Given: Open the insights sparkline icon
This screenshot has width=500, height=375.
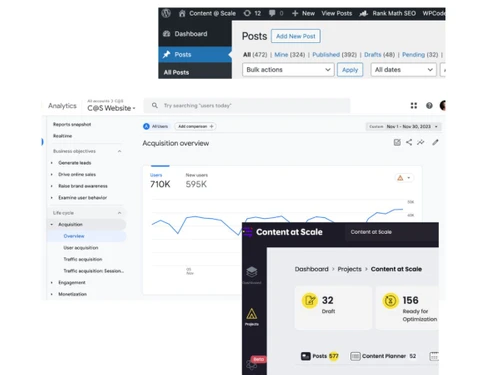Looking at the screenshot, I should [x=421, y=142].
